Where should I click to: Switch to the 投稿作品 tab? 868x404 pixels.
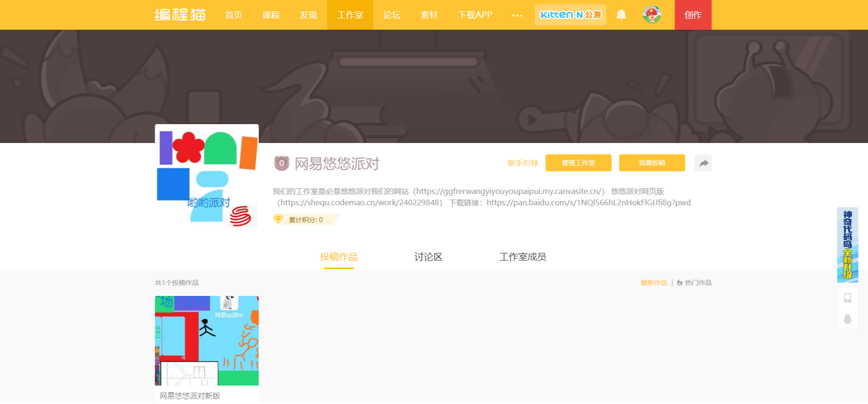[x=339, y=257]
